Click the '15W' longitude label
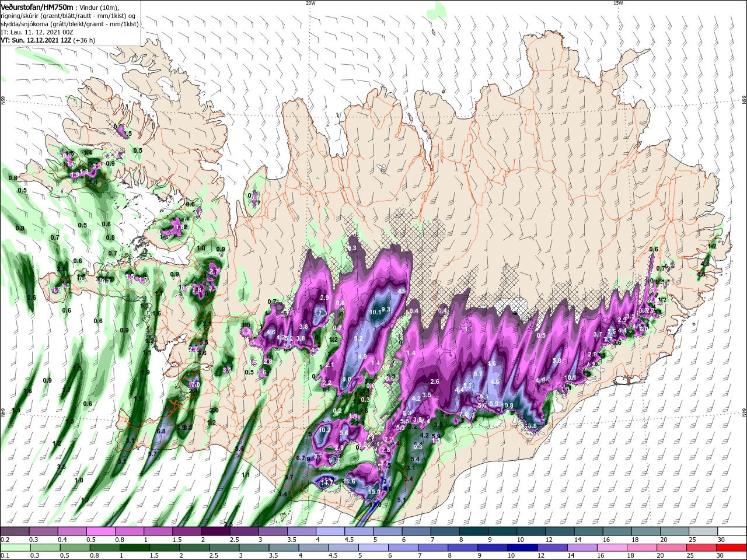Image resolution: width=747 pixels, height=560 pixels. (618, 3)
